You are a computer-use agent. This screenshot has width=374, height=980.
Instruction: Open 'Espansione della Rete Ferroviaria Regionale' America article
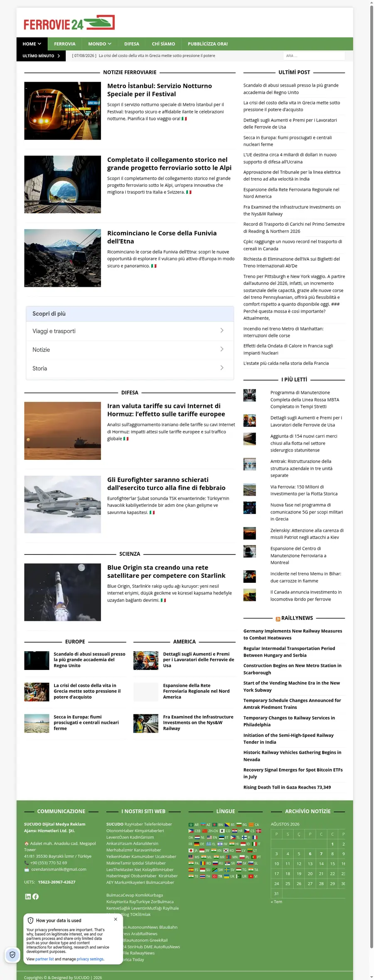coord(196,691)
